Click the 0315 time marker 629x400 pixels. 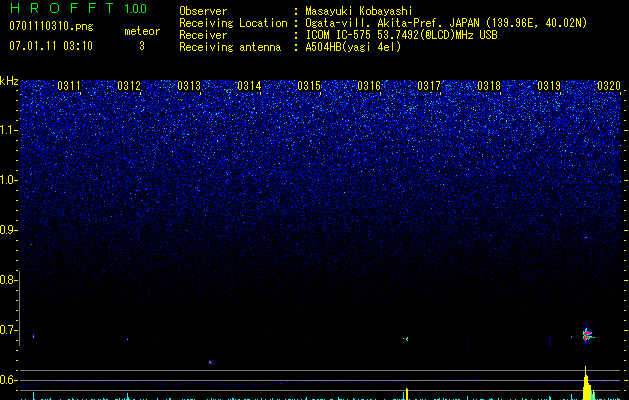pyautogui.click(x=309, y=86)
